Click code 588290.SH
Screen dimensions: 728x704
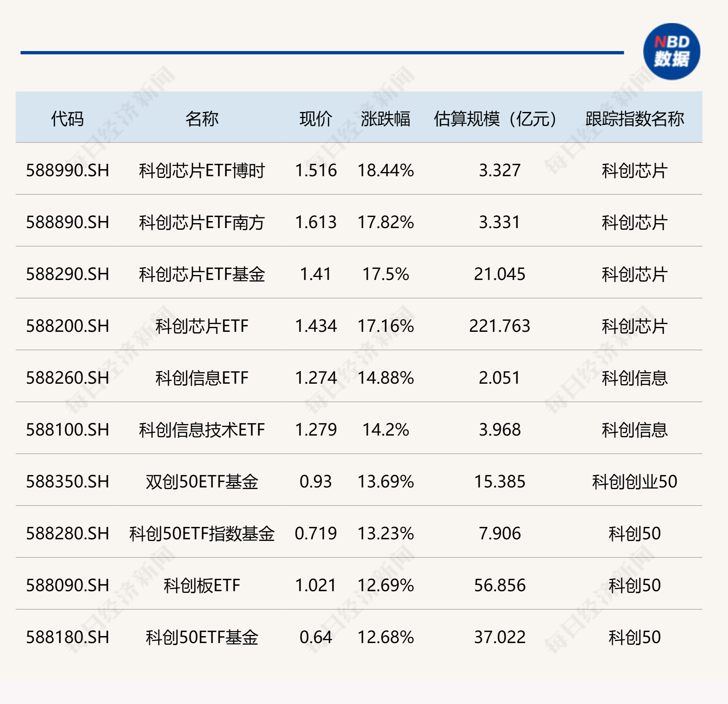(x=68, y=274)
